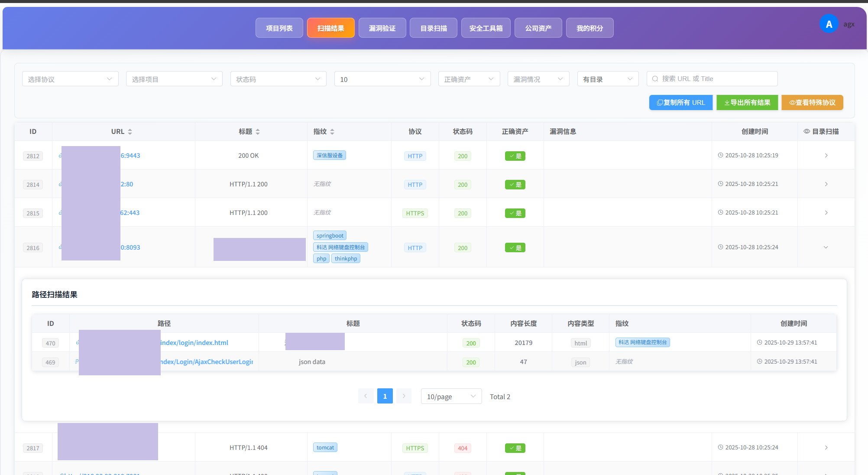The width and height of the screenshot is (868, 475).
Task: Click the eye icon beside 目录扫描 header
Action: pos(806,131)
